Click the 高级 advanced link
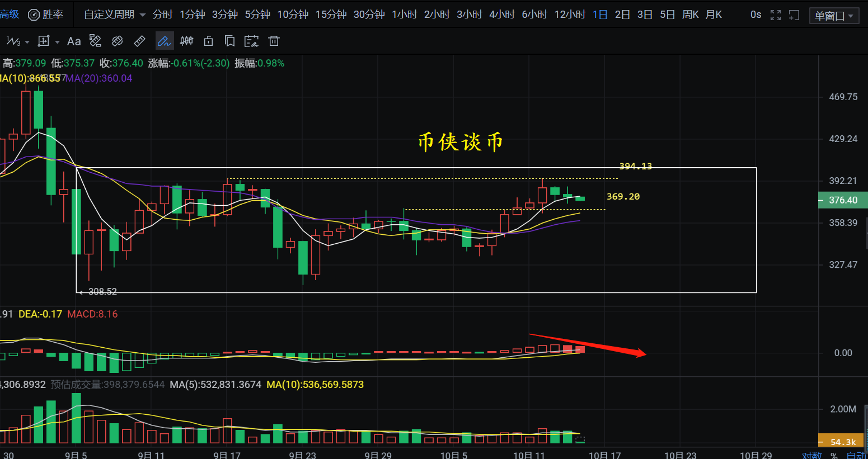This screenshot has height=459, width=868. (10, 15)
